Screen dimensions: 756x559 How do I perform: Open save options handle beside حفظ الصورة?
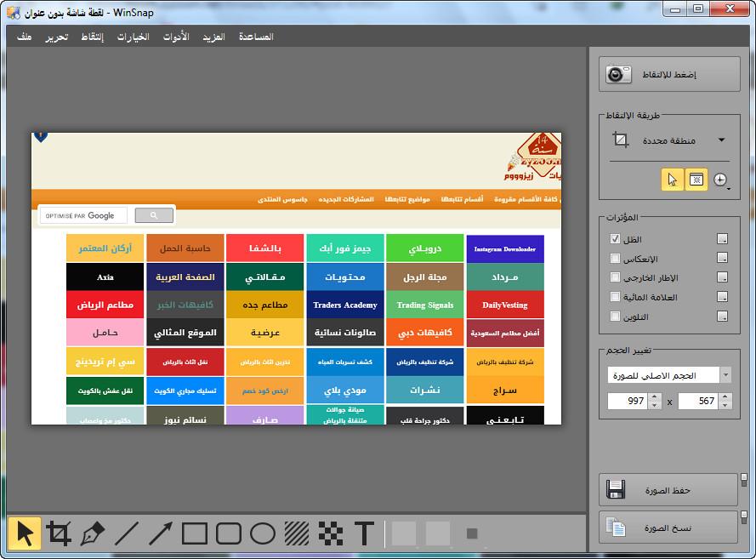(x=744, y=480)
